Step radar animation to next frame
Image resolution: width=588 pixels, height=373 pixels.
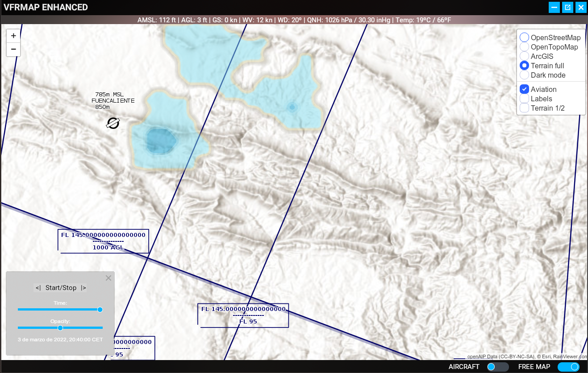pyautogui.click(x=83, y=288)
